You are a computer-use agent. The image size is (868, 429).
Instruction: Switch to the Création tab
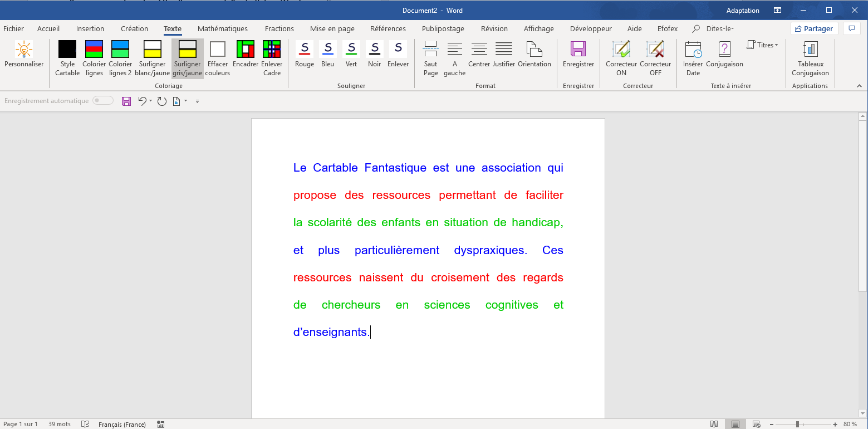pyautogui.click(x=134, y=28)
